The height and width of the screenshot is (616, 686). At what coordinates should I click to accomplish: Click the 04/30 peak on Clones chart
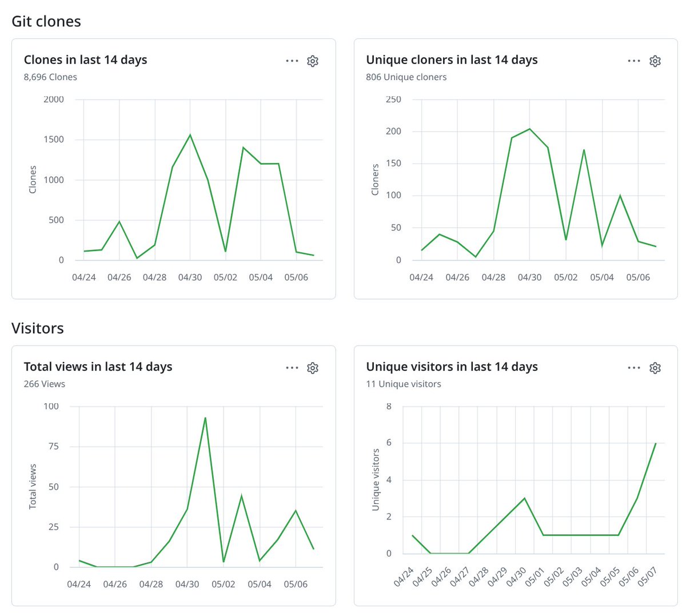pos(190,135)
